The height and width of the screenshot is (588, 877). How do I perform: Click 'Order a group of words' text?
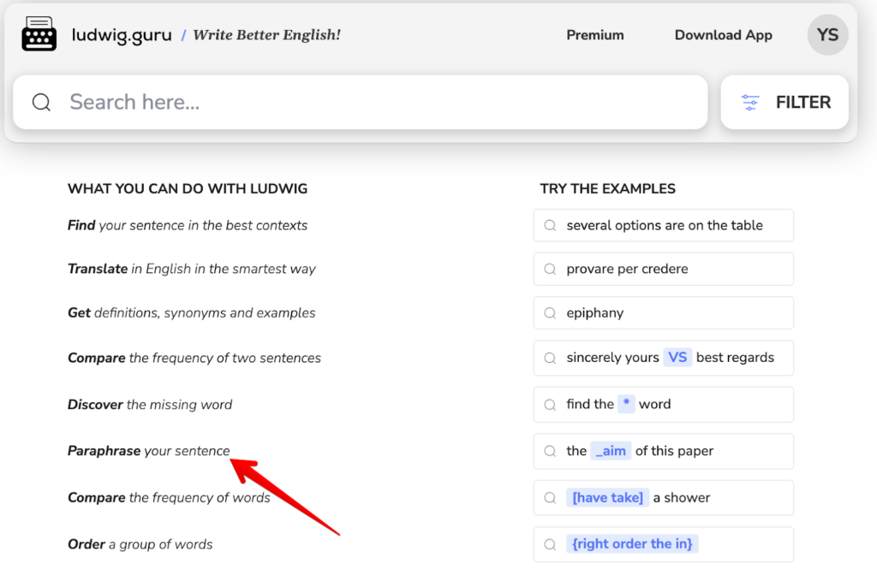[x=140, y=544]
